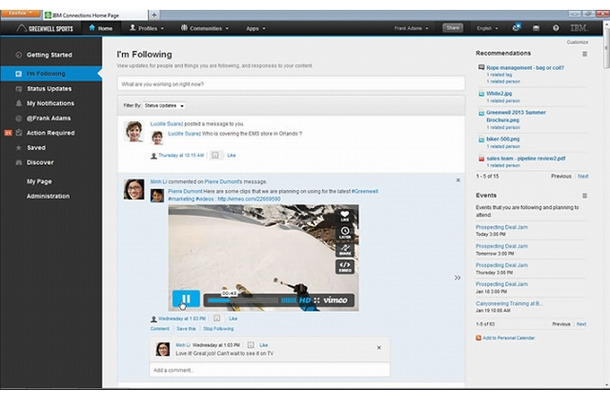Expand the update details double-arrow
Image resolution: width=610 pixels, height=400 pixels.
click(458, 278)
